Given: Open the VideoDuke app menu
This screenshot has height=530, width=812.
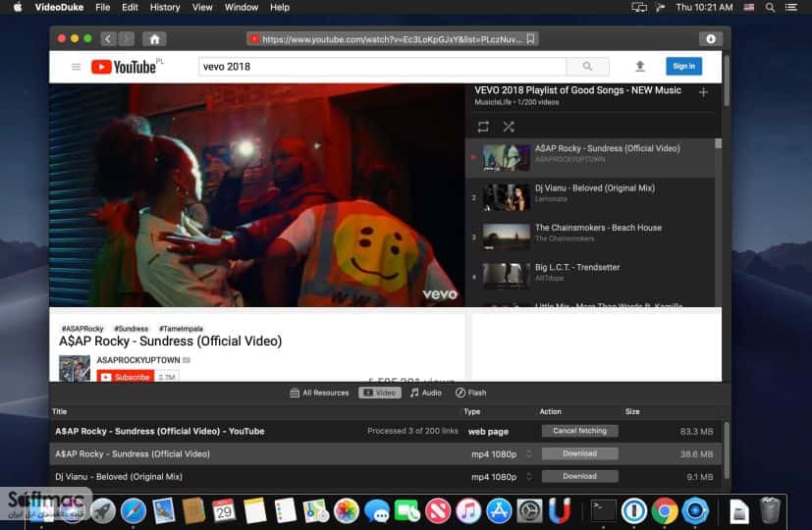Looking at the screenshot, I should pos(59,7).
